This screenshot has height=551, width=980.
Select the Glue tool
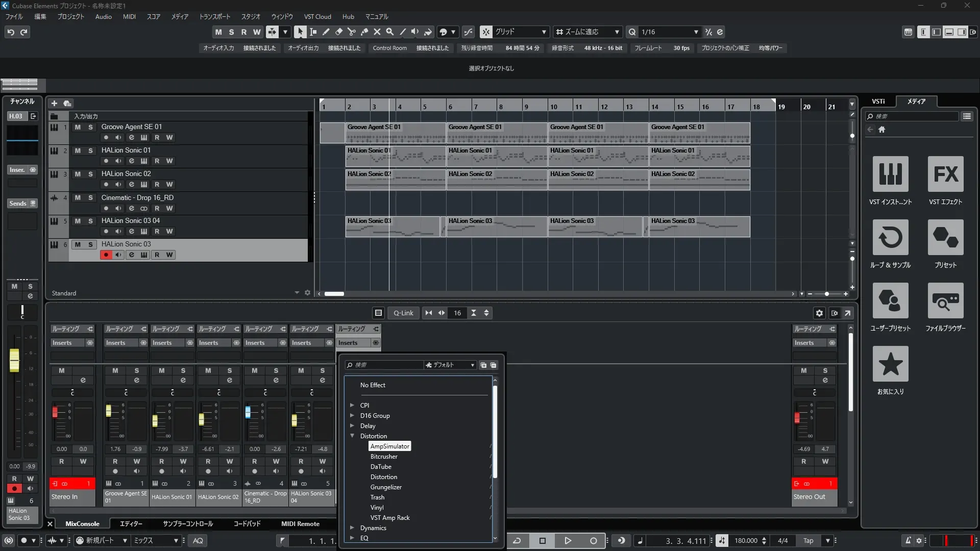364,32
